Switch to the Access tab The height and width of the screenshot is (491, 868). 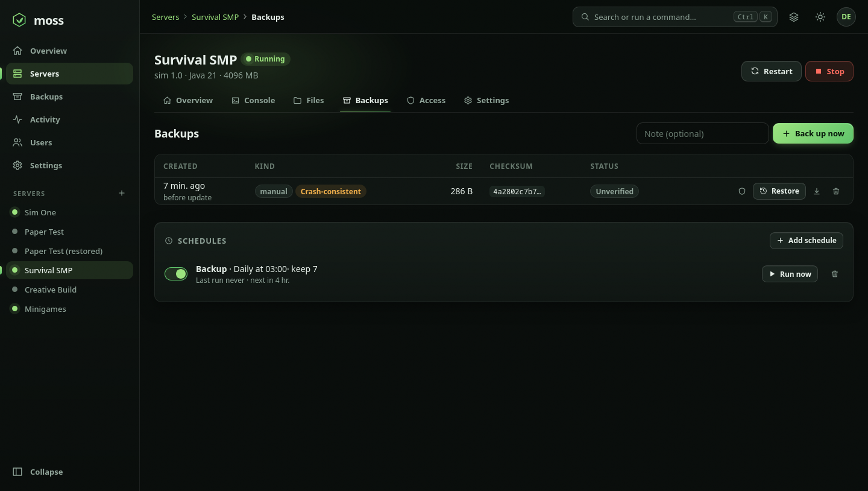tap(426, 100)
